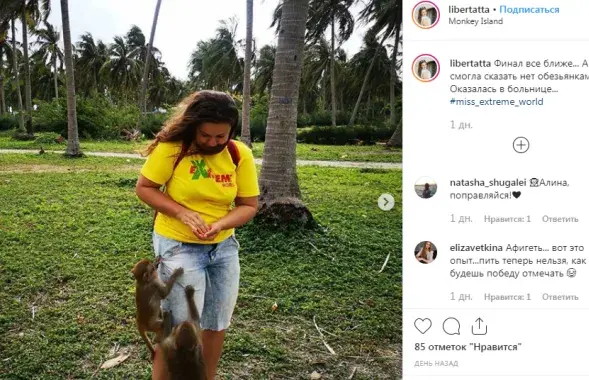Load more comments with the plus icon

tap(521, 145)
